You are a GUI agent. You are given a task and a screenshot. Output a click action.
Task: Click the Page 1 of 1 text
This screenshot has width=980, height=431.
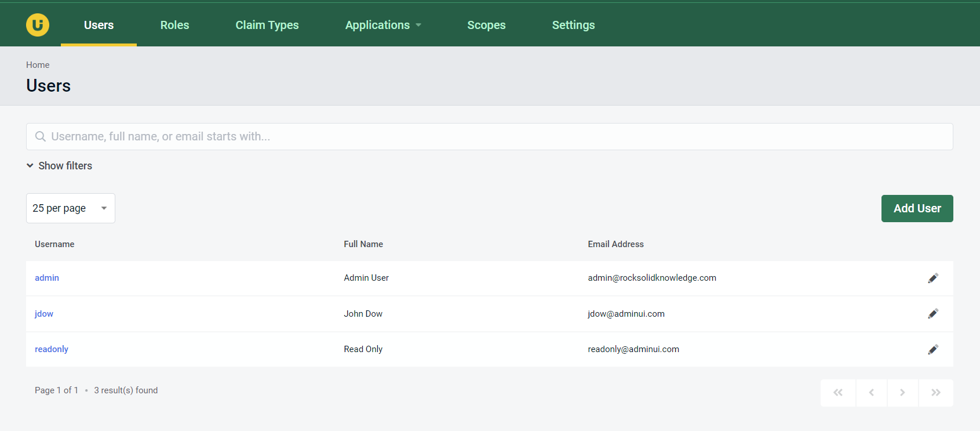coord(56,390)
